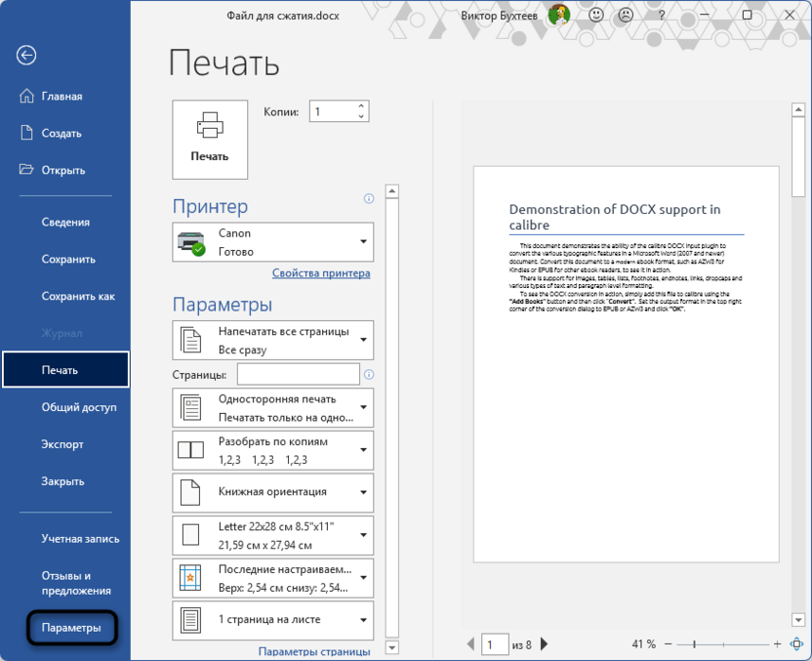
Task: Go to previous preview page with left arrow
Action: [x=470, y=643]
